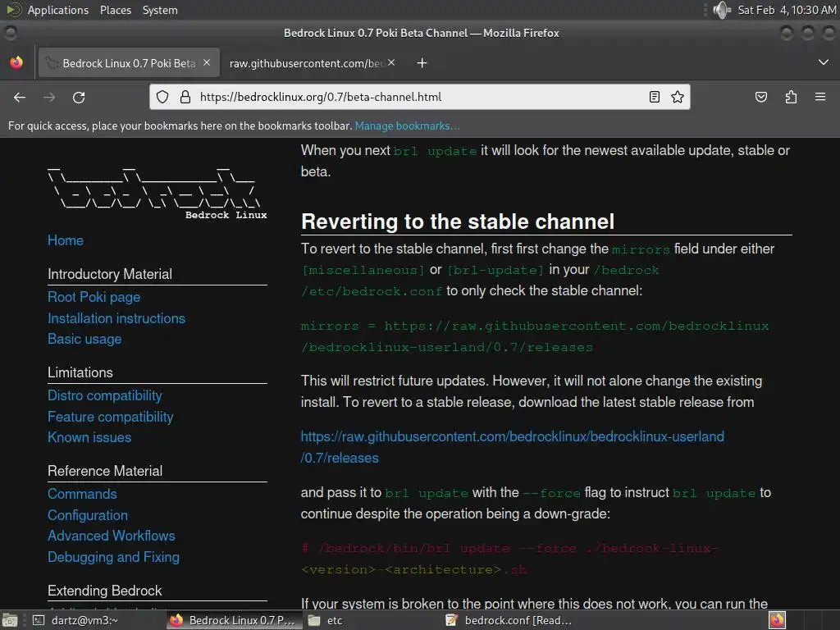Open the Extensions puzzle icon
Image resolution: width=840 pixels, height=630 pixels.
click(791, 97)
